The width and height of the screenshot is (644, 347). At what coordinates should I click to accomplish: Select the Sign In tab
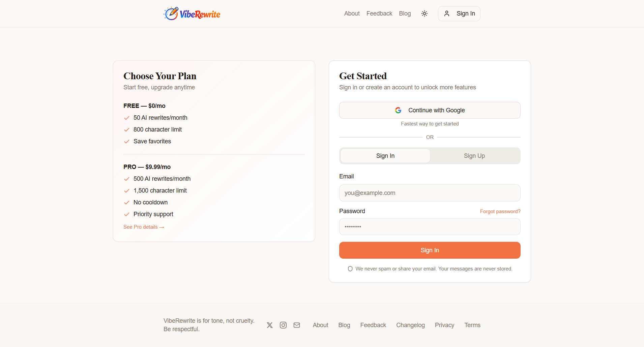click(385, 156)
